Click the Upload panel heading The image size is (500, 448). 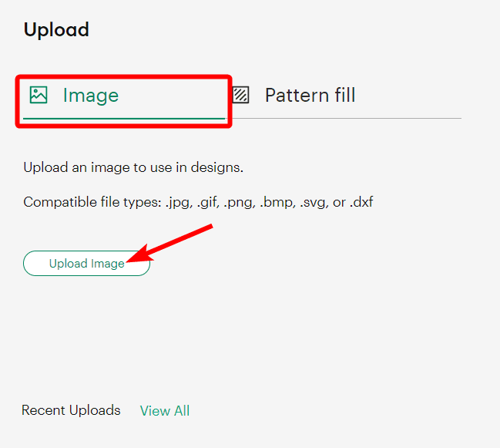tap(56, 30)
